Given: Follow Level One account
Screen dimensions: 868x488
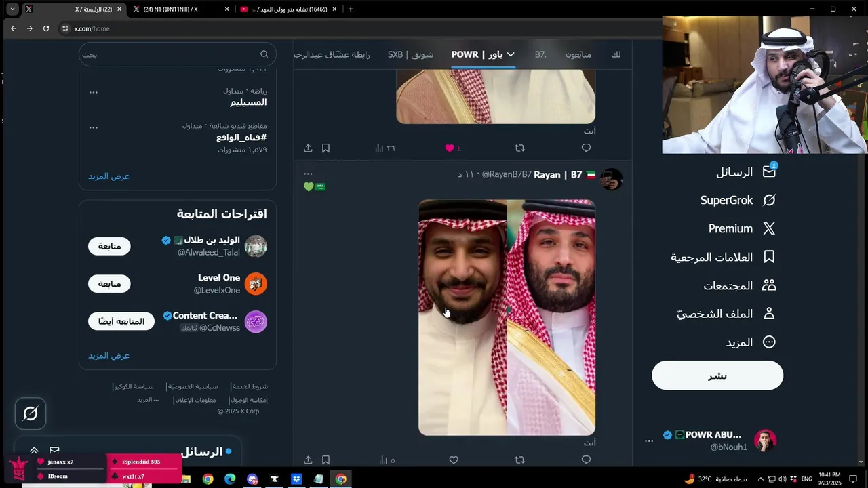Looking at the screenshot, I should 109,284.
